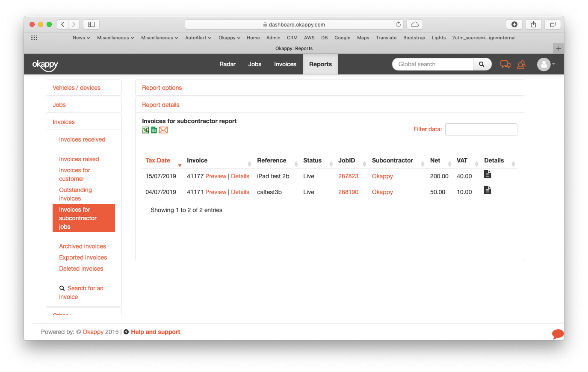Select the Invoices tab in the navigation bar
The width and height of the screenshot is (588, 372).
(285, 64)
